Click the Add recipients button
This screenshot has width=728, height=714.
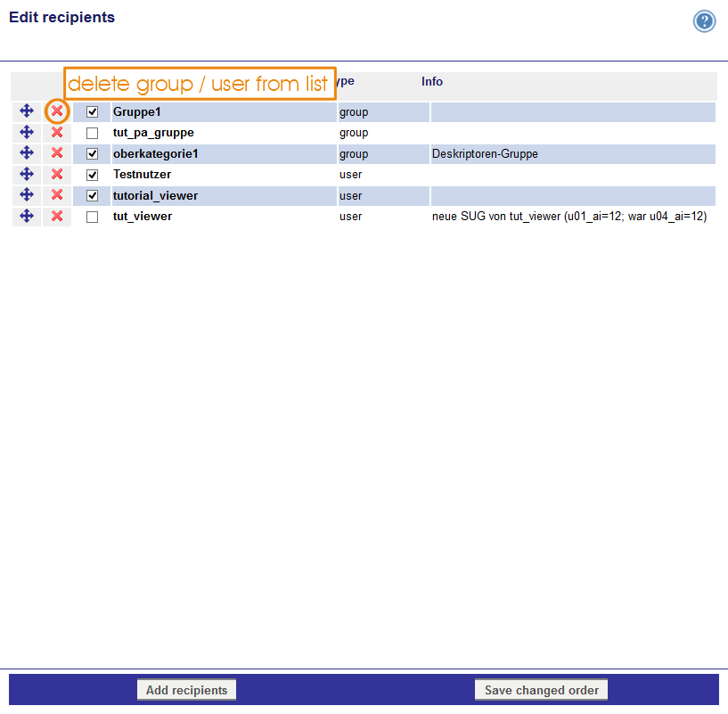click(186, 690)
